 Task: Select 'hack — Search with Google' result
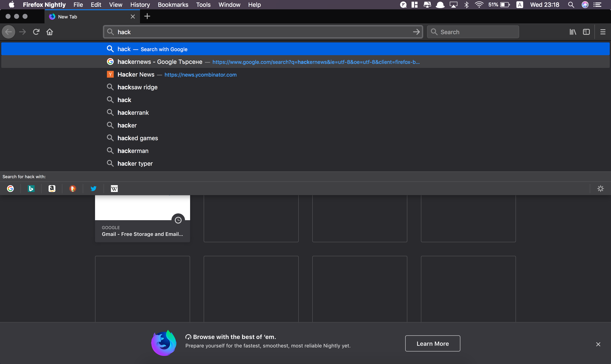(305, 49)
